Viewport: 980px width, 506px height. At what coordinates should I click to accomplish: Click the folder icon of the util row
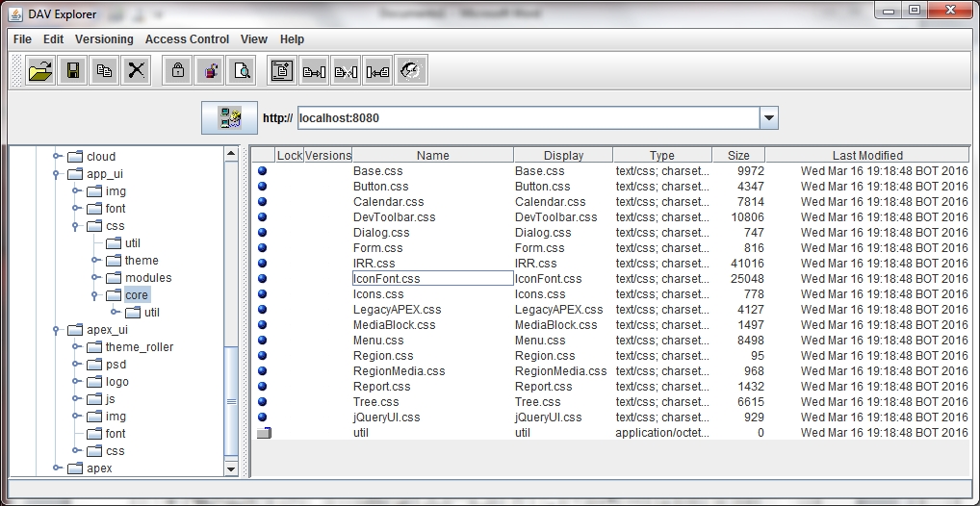[x=264, y=432]
